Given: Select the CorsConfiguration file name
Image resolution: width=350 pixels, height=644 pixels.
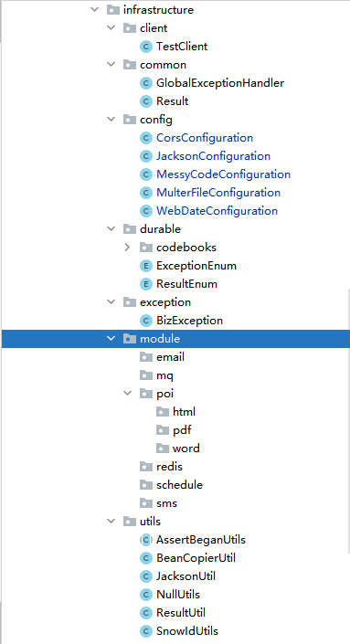Looking at the screenshot, I should pyautogui.click(x=205, y=138).
